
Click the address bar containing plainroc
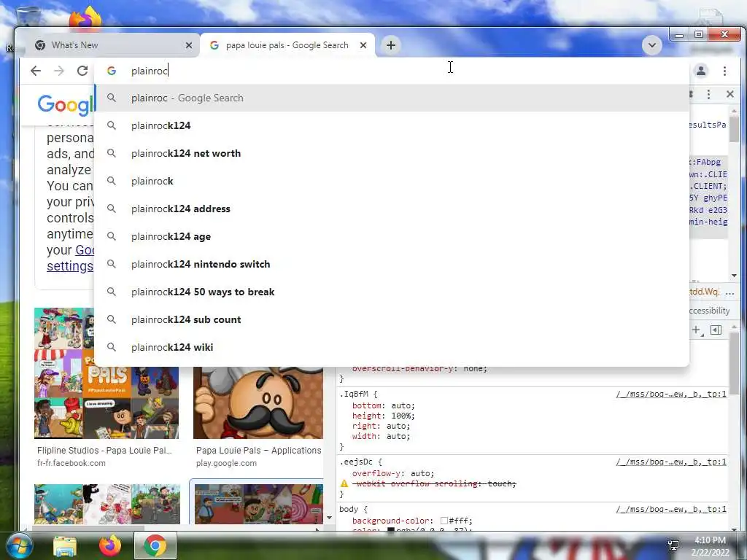click(x=391, y=71)
